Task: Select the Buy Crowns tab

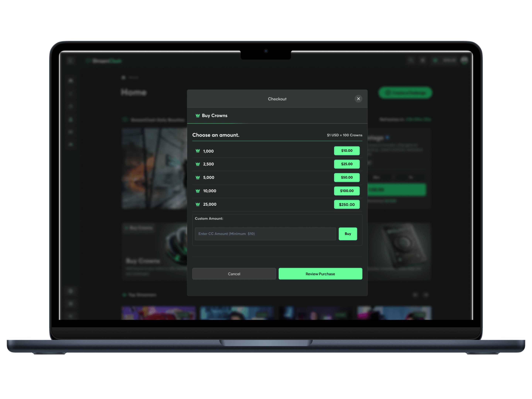Action: coord(211,116)
